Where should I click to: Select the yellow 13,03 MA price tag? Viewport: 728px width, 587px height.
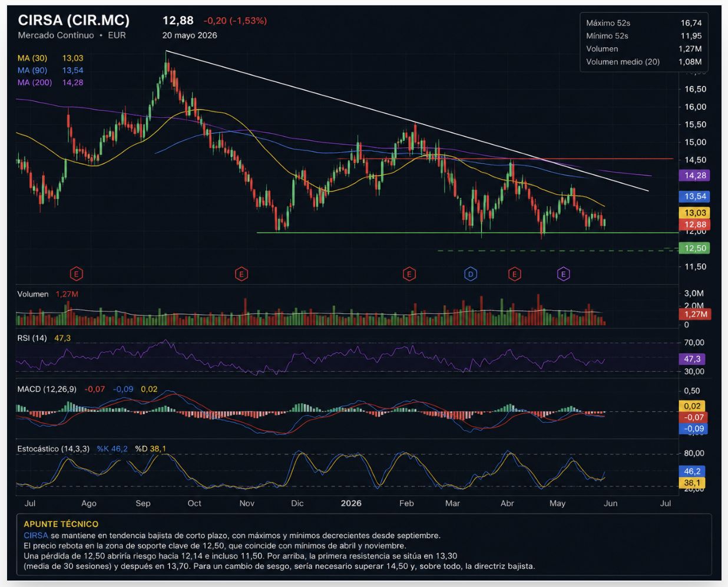tap(695, 213)
